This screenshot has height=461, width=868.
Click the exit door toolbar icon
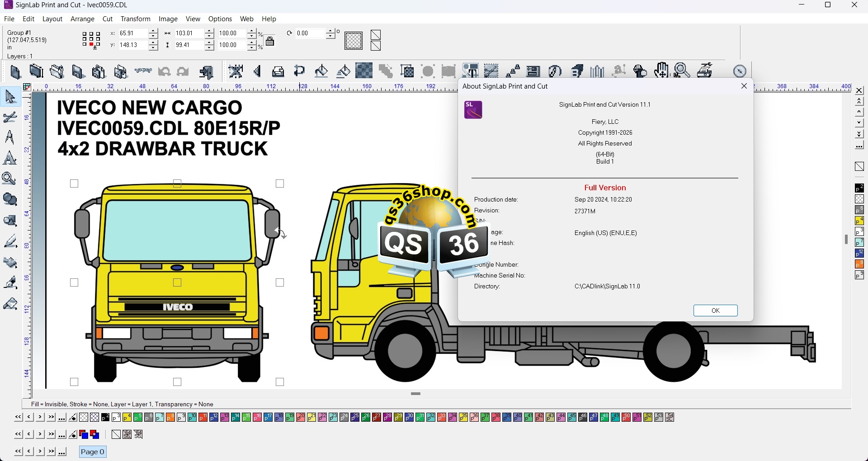(x=207, y=72)
